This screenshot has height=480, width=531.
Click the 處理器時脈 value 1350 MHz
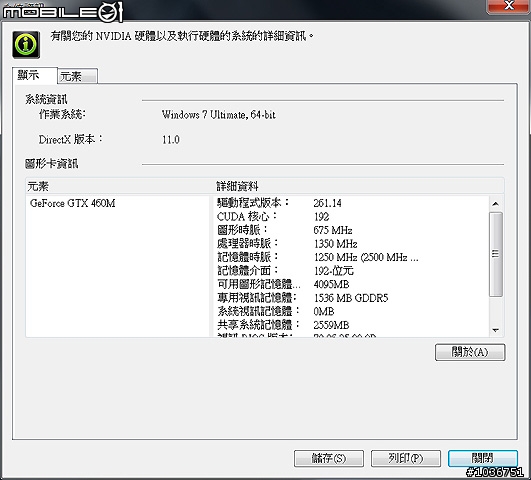pyautogui.click(x=335, y=244)
